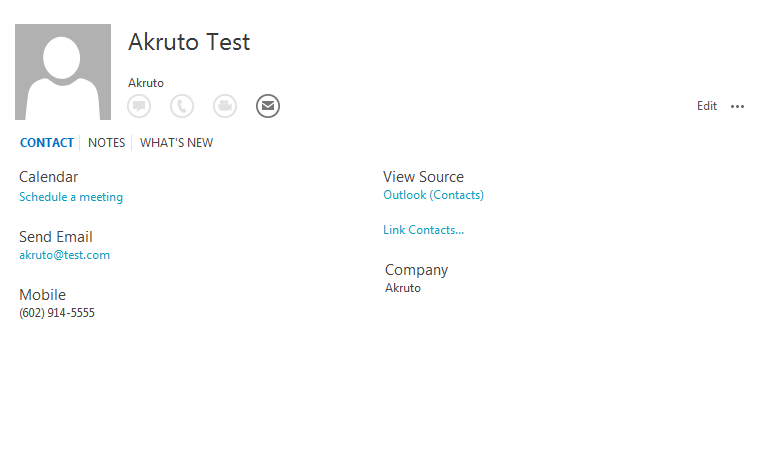Screen dimensions: 757x453
Task: Click the send email envelope icon
Action: tap(268, 106)
